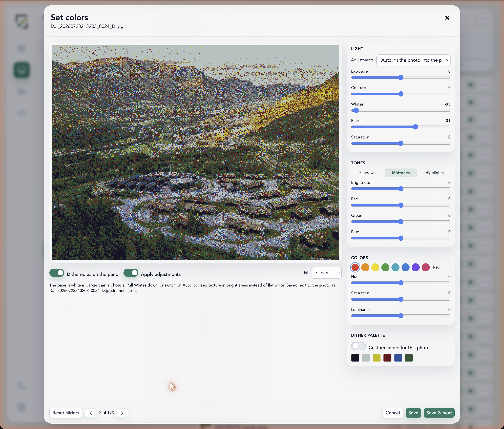Image resolution: width=504 pixels, height=429 pixels.
Task: Click the app logo in background sidebar
Action: pyautogui.click(x=22, y=21)
